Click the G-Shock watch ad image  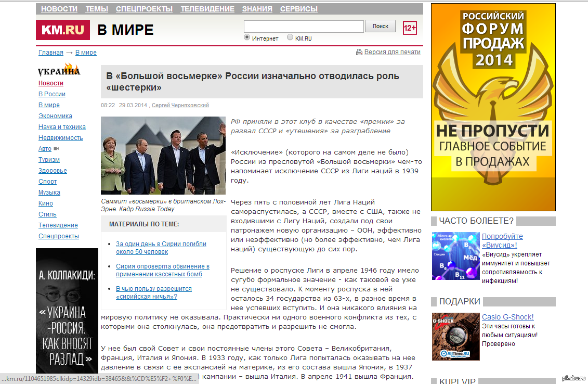455,337
